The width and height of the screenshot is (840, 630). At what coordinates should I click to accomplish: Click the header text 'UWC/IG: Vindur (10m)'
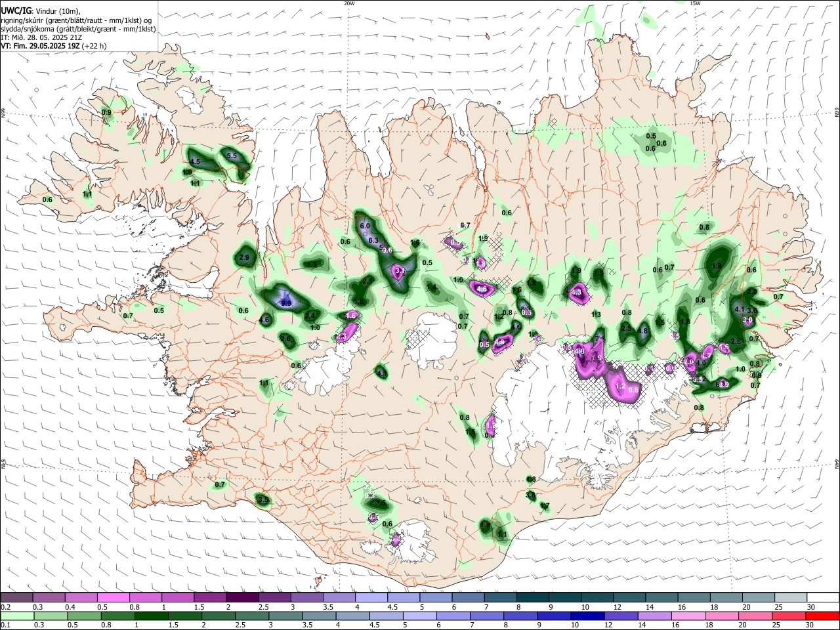point(40,10)
